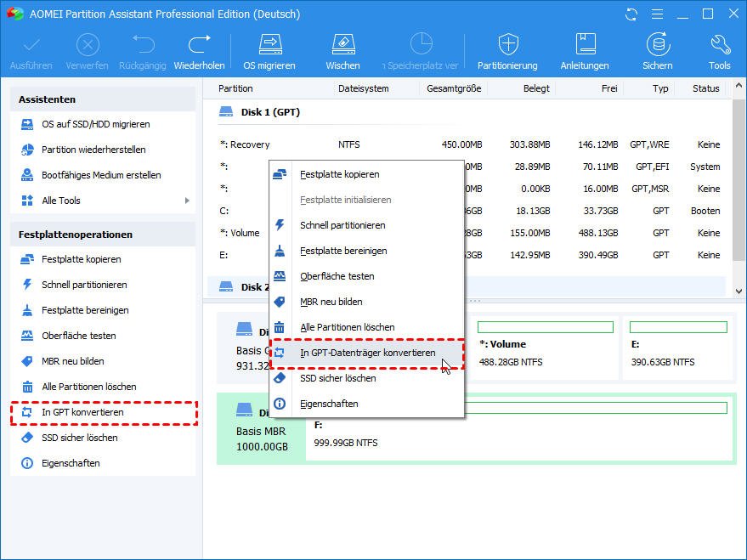Click Bootfähiges Medium erstellen text in the sidebar
The width and height of the screenshot is (747, 560).
point(101,175)
